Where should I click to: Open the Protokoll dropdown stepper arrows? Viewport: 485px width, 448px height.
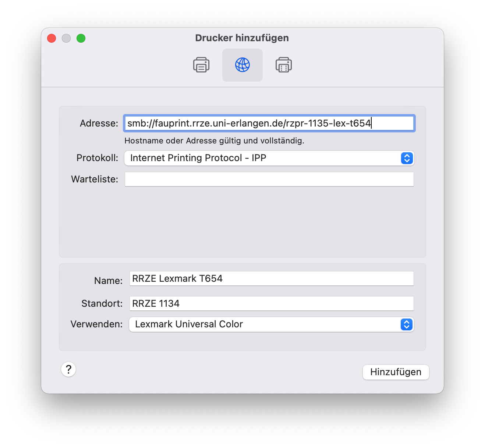click(407, 158)
